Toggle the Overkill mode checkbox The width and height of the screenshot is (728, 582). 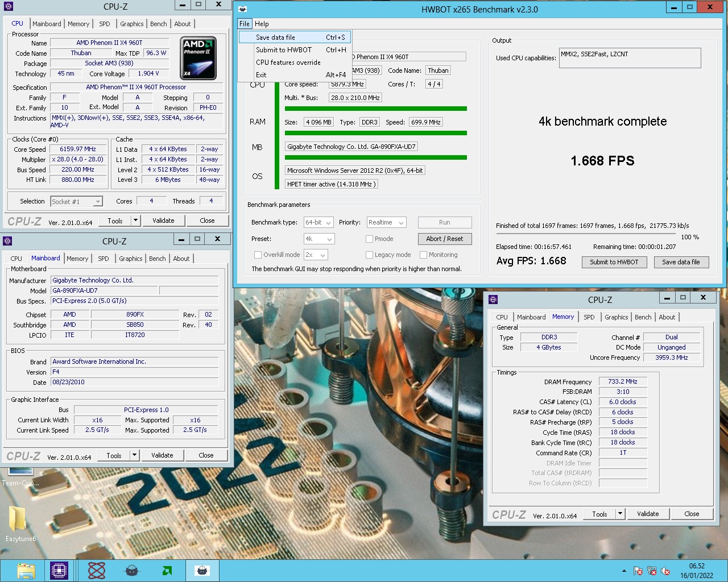(x=258, y=255)
